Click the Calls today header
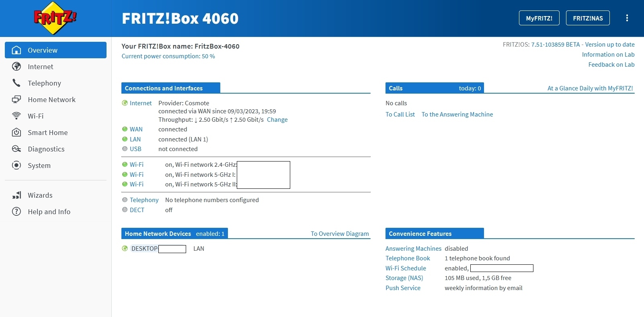The width and height of the screenshot is (644, 317). [x=435, y=88]
